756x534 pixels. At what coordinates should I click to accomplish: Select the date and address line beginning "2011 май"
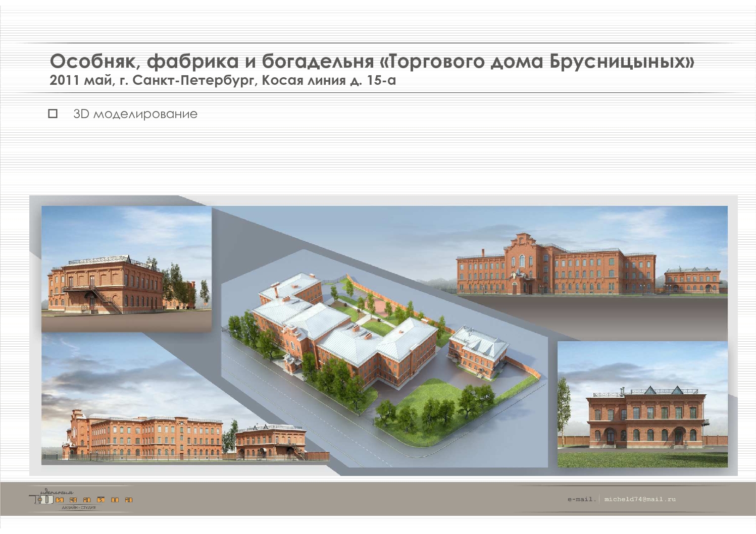(223, 80)
